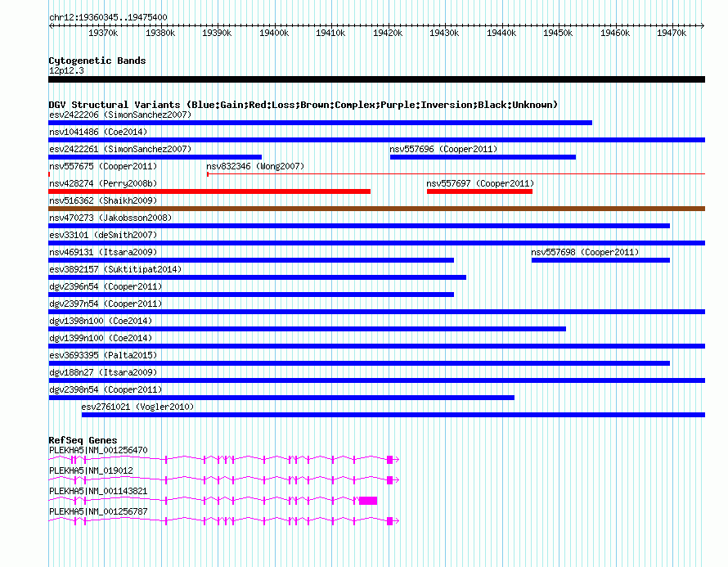Select the 19400k ruler tick label

[x=274, y=33]
